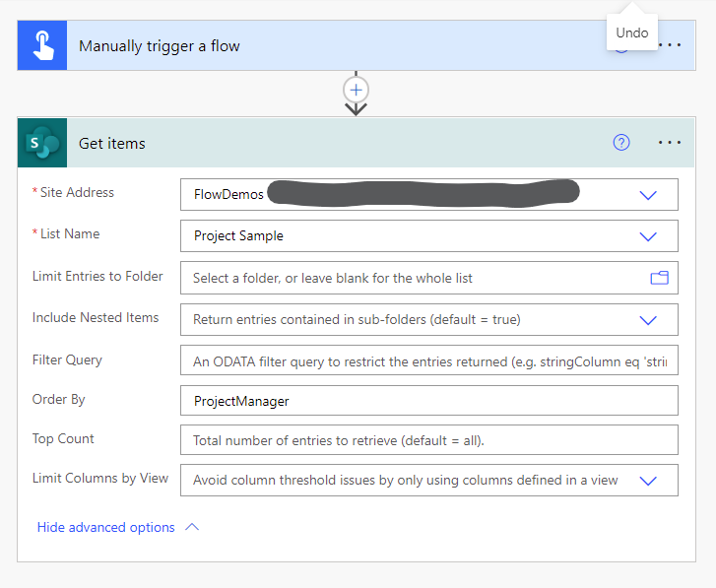Click the Top Count input field
This screenshot has width=716, height=588.
[428, 440]
